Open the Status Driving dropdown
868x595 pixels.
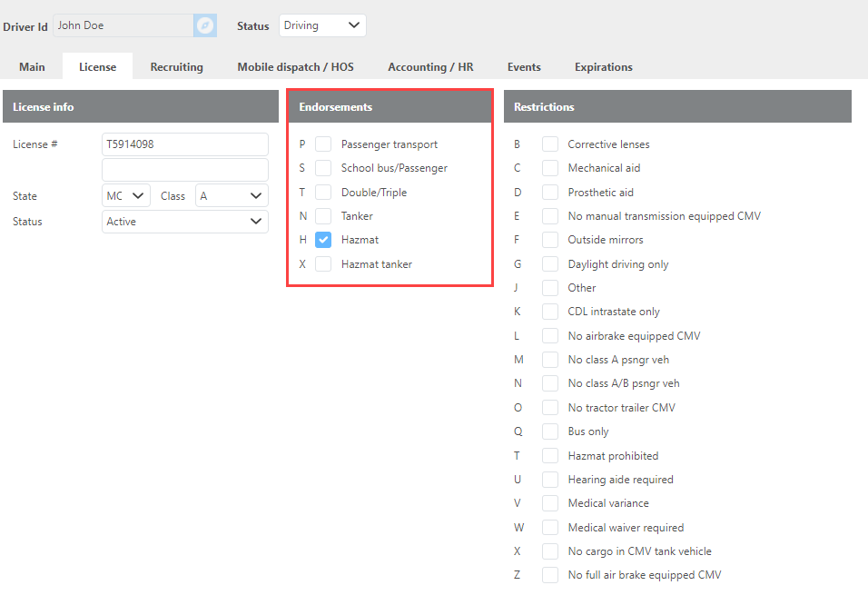pyautogui.click(x=322, y=25)
